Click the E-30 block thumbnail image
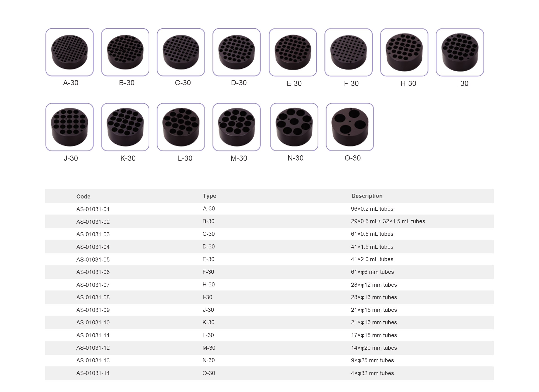The image size is (539, 392). 293,52
